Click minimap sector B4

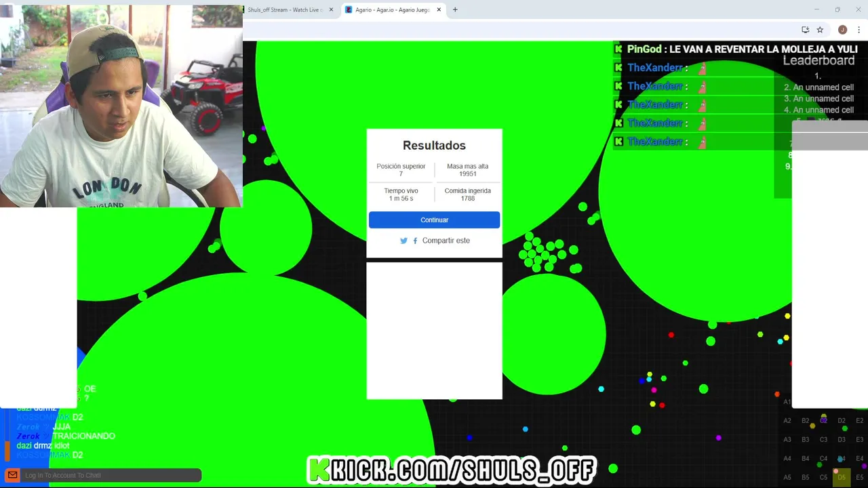(x=806, y=458)
